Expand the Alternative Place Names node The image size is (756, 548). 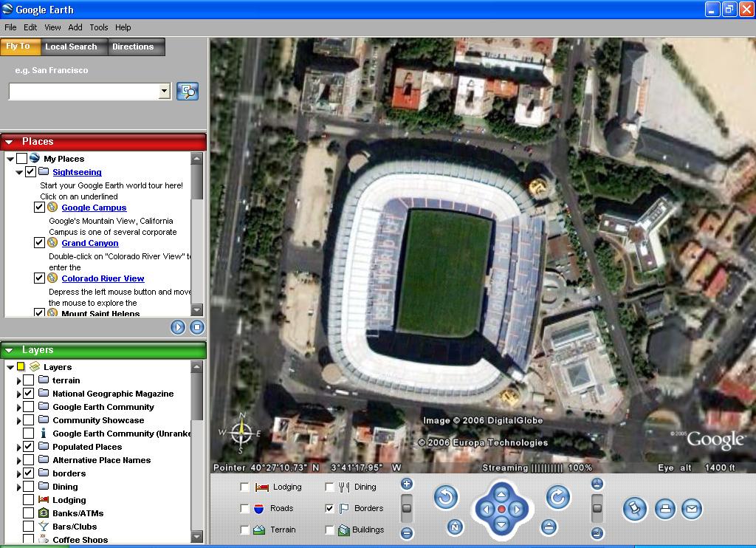(18, 461)
